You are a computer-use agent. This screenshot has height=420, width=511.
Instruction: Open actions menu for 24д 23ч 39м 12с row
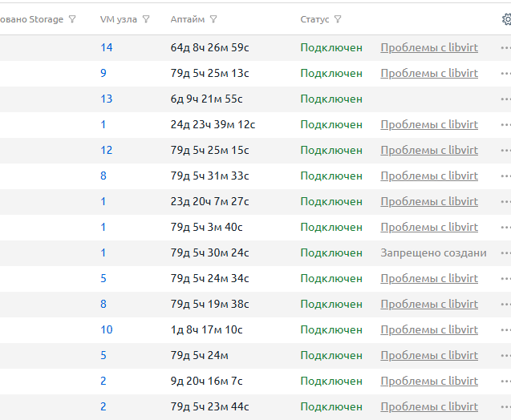point(505,125)
